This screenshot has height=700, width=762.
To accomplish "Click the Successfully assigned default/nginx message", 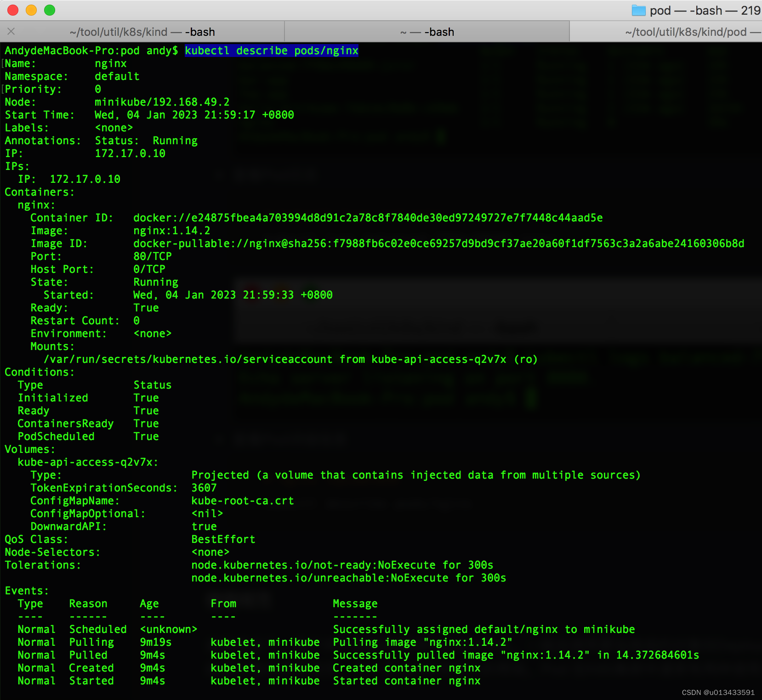I will [x=484, y=629].
